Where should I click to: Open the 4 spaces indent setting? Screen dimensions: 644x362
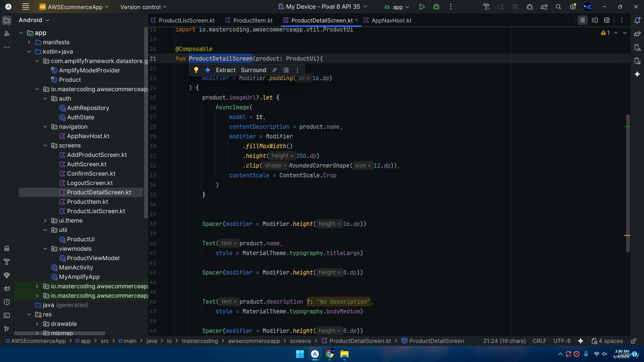(607, 341)
